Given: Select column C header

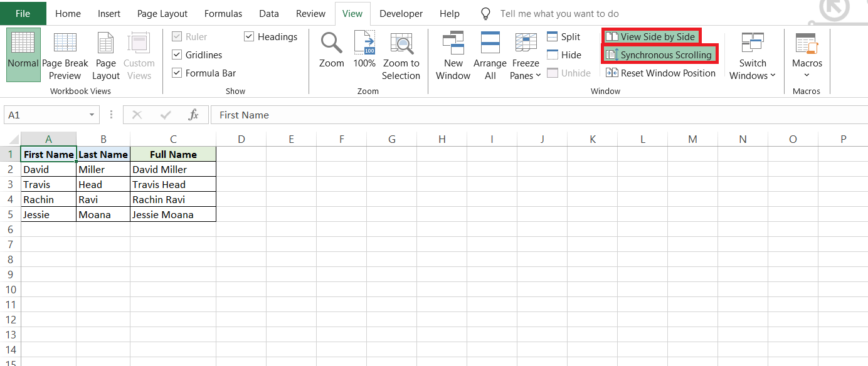Looking at the screenshot, I should (173, 139).
